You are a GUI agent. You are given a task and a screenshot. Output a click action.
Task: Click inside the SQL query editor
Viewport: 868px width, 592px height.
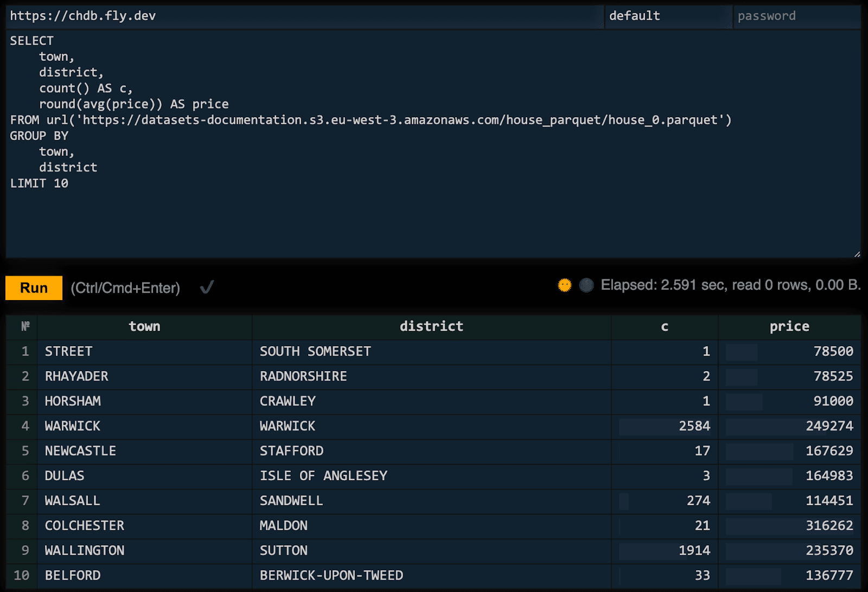pos(434,217)
